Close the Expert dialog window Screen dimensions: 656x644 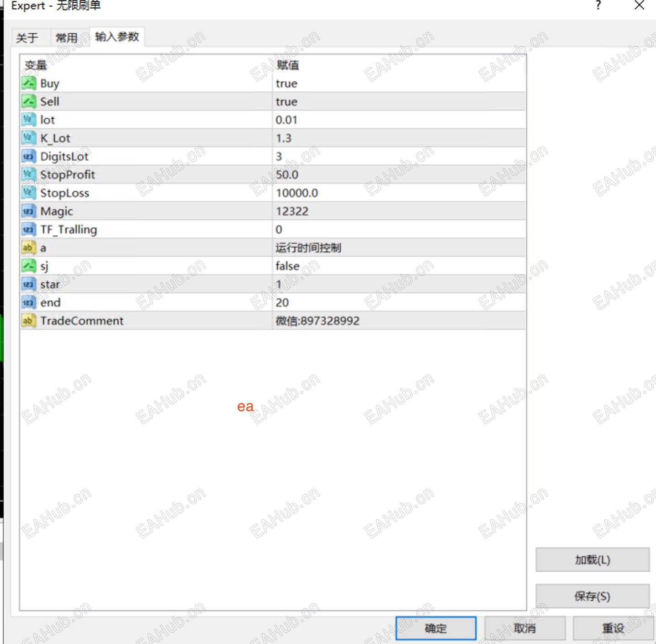pyautogui.click(x=640, y=5)
